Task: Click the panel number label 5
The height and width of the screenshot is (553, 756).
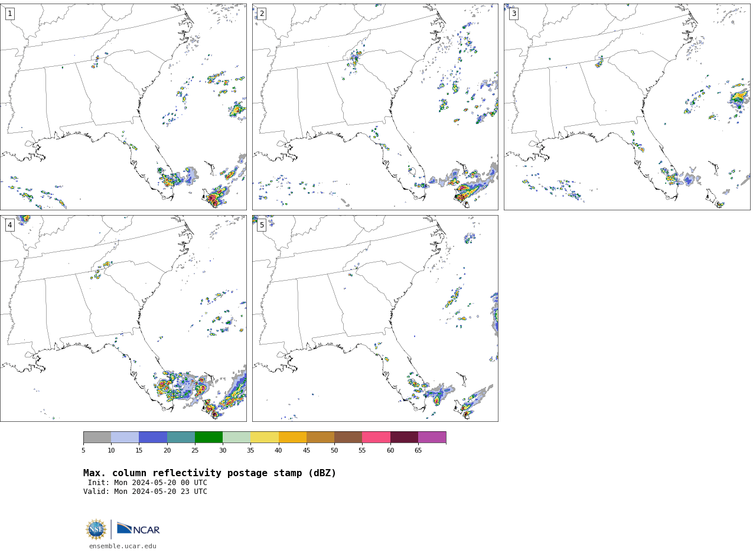Action: pos(262,225)
